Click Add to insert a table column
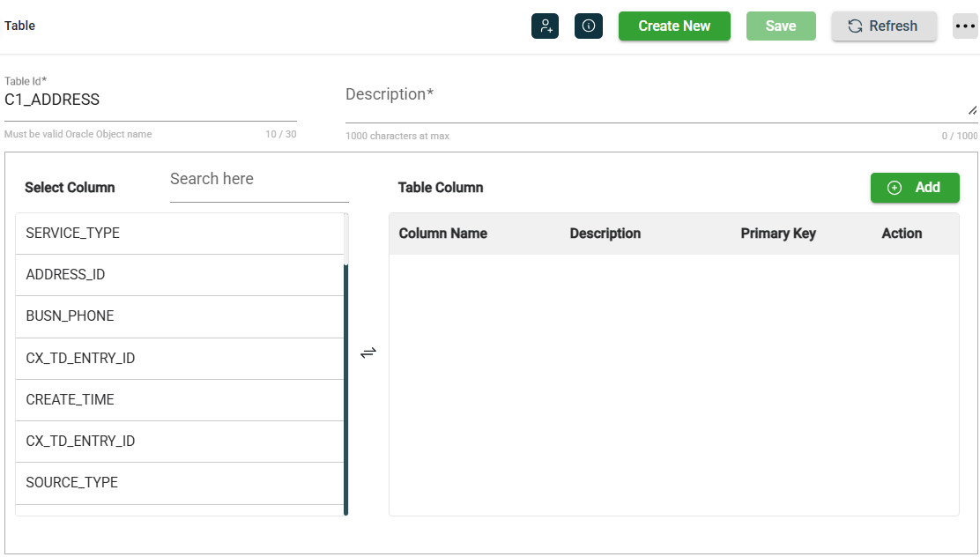This screenshot has height=557, width=980. click(x=914, y=188)
